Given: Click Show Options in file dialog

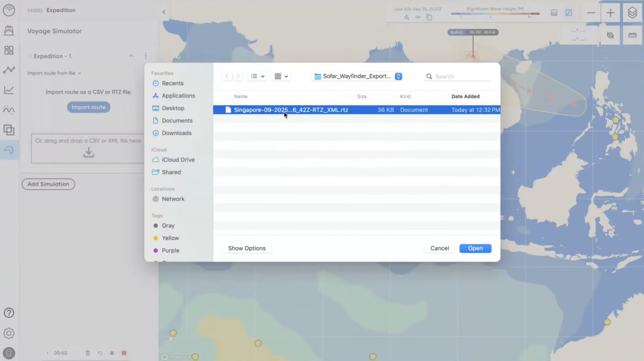Looking at the screenshot, I should (247, 248).
